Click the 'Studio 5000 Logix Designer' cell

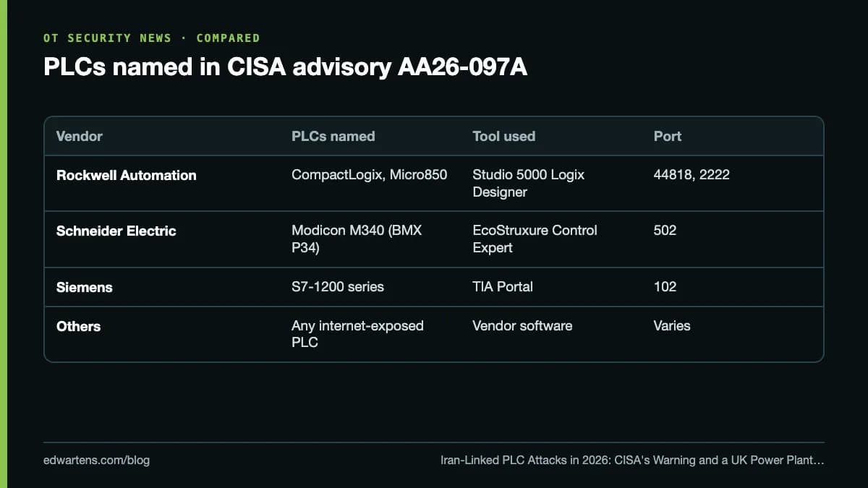pos(529,184)
